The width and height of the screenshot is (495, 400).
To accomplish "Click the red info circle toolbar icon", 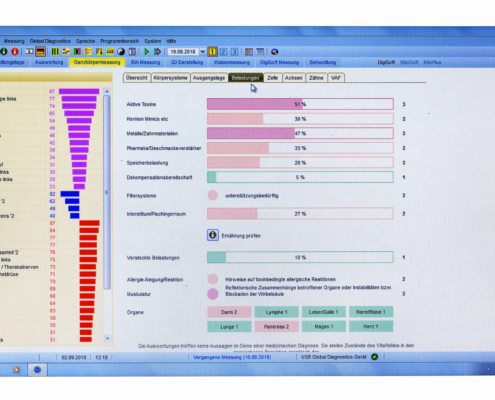I will pos(15,52).
